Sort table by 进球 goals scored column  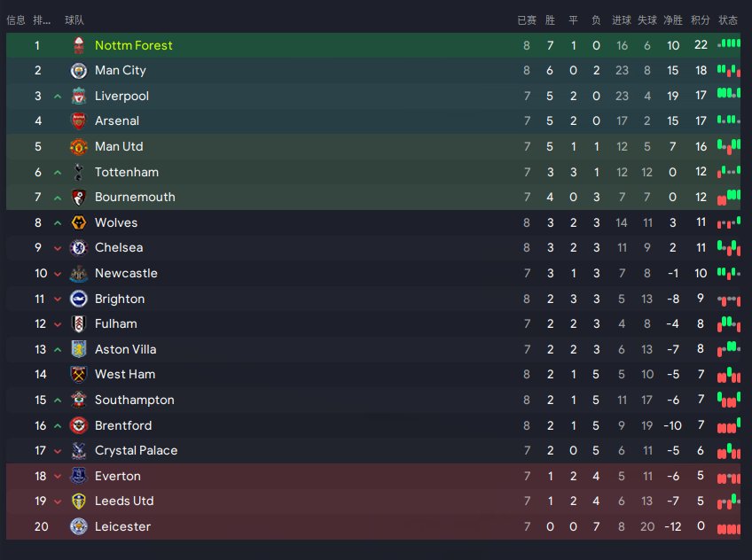click(x=622, y=20)
